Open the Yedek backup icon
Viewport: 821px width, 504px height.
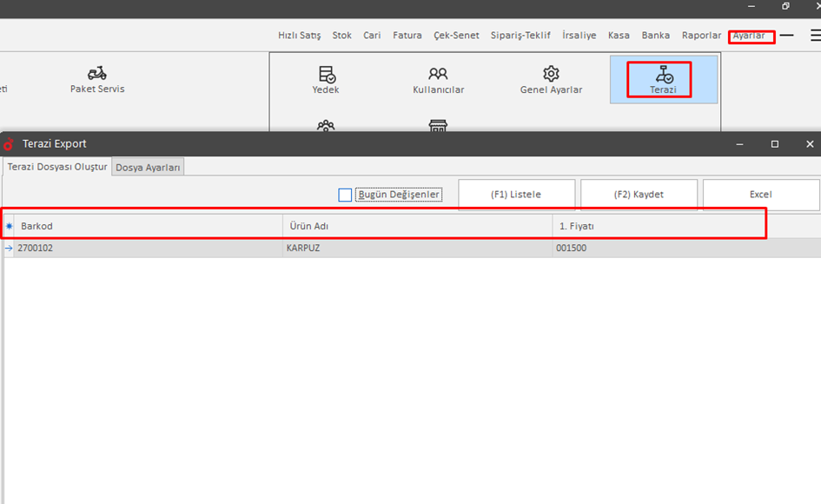(327, 74)
